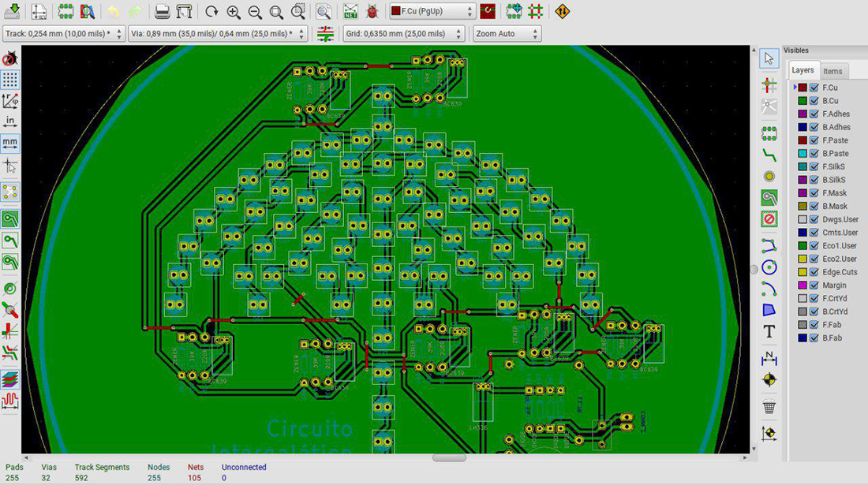Switch to the Items tab
The height and width of the screenshot is (485, 868).
832,71
